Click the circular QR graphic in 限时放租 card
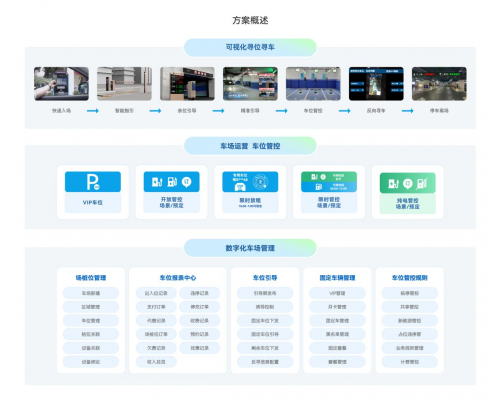The height and width of the screenshot is (405, 500). tap(260, 182)
